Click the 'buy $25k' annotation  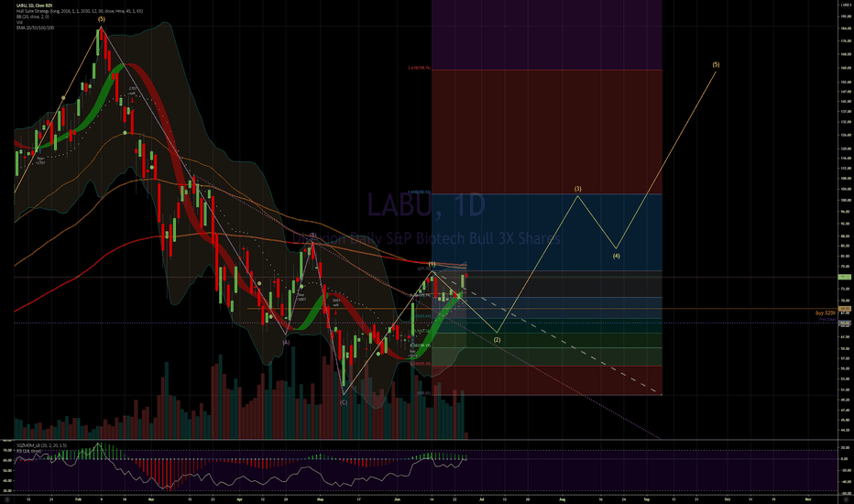825,312
